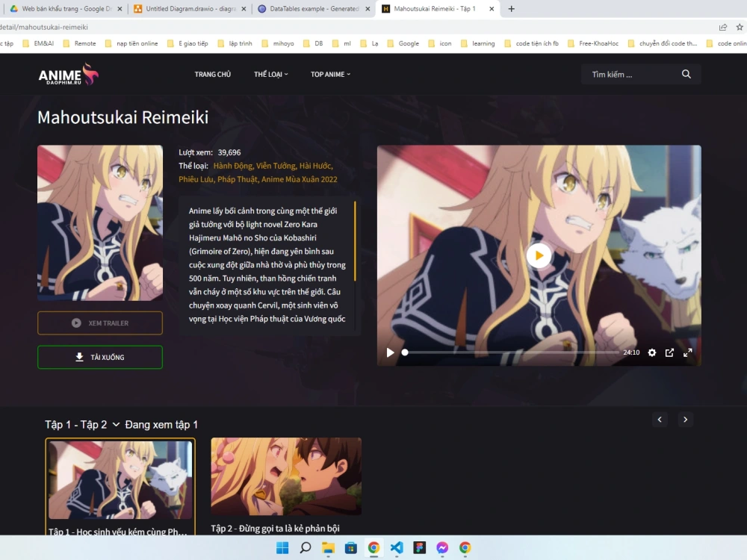Open the Remote bookmark folder

pyautogui.click(x=79, y=43)
